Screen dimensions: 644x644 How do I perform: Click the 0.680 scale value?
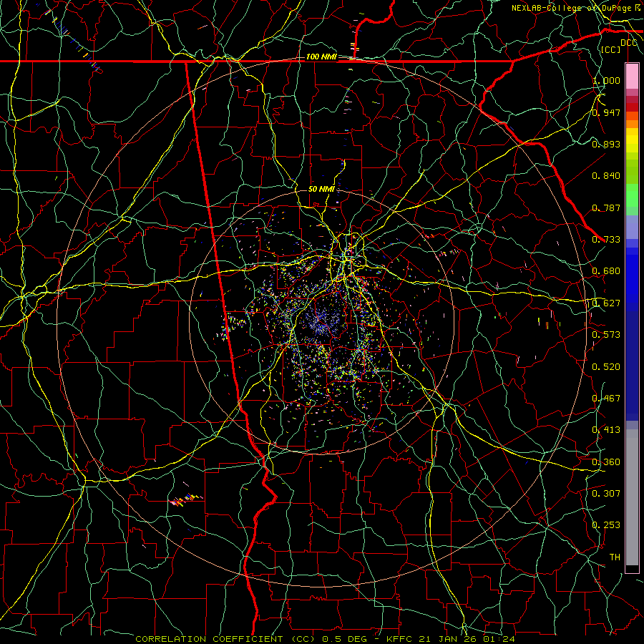[x=606, y=271]
